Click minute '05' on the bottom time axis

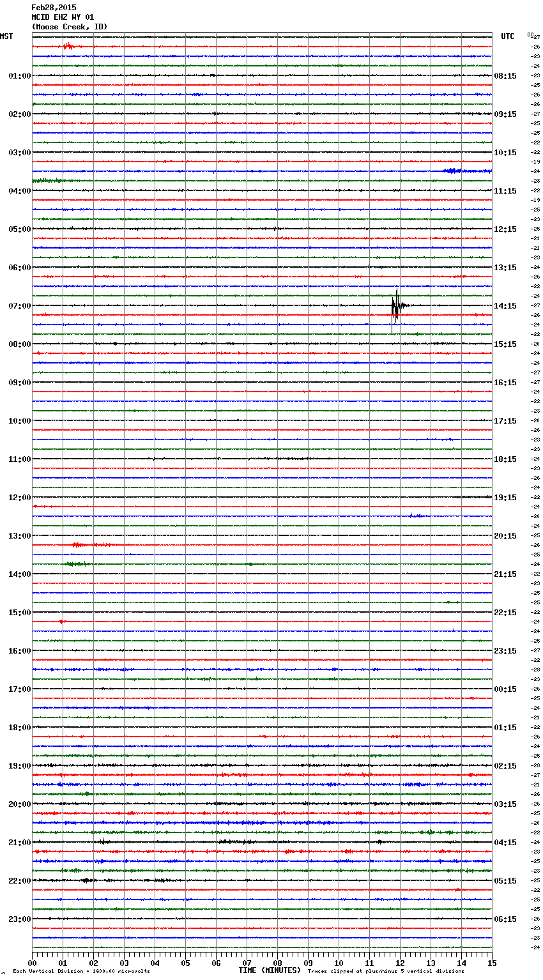(185, 963)
